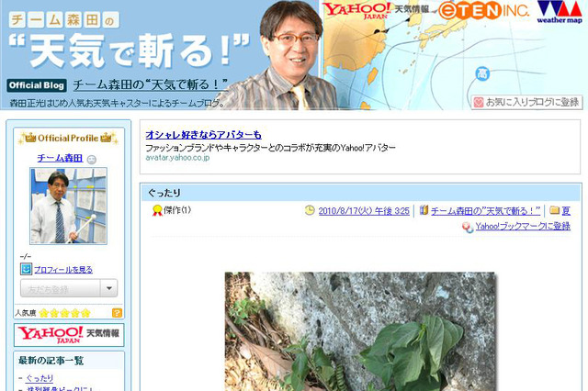Image resolution: width=588 pixels, height=391 pixels.
Task: Open category link チーム森田の"天気で斬る！" in post meta
Action: pyautogui.click(x=486, y=211)
